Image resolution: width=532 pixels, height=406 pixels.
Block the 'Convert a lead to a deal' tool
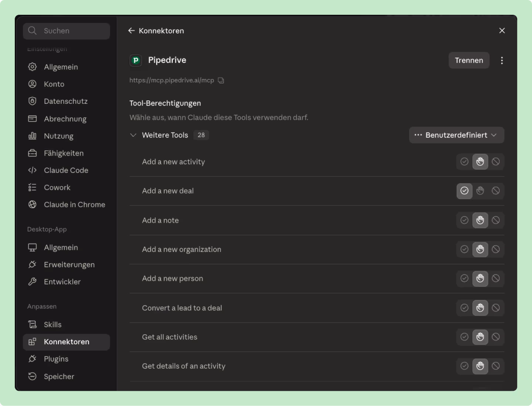pyautogui.click(x=496, y=308)
